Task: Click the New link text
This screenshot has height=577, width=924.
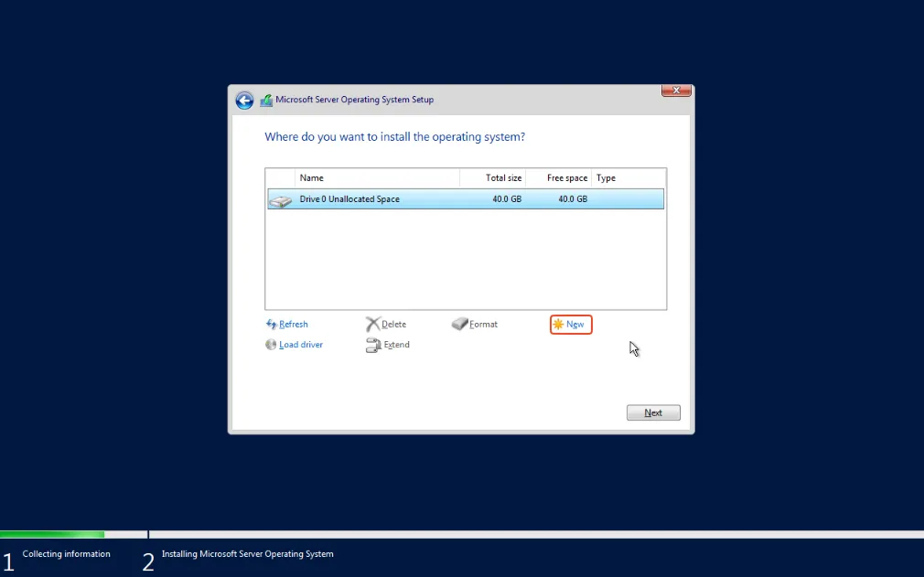Action: click(x=575, y=324)
